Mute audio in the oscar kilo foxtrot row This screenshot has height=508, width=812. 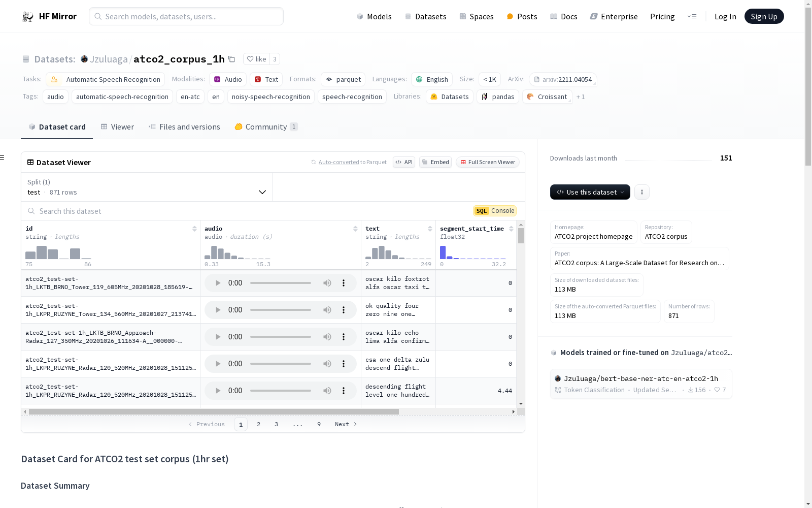[x=327, y=283]
